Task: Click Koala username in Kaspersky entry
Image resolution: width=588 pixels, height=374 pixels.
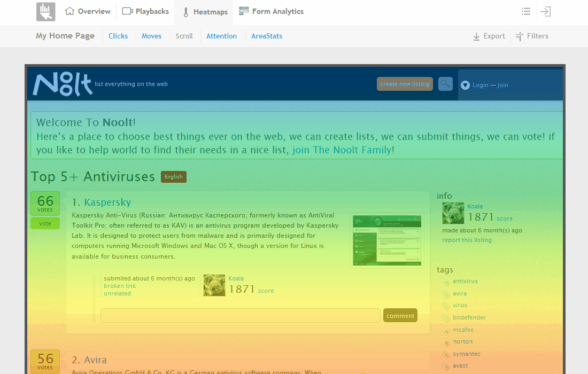Action: [236, 278]
